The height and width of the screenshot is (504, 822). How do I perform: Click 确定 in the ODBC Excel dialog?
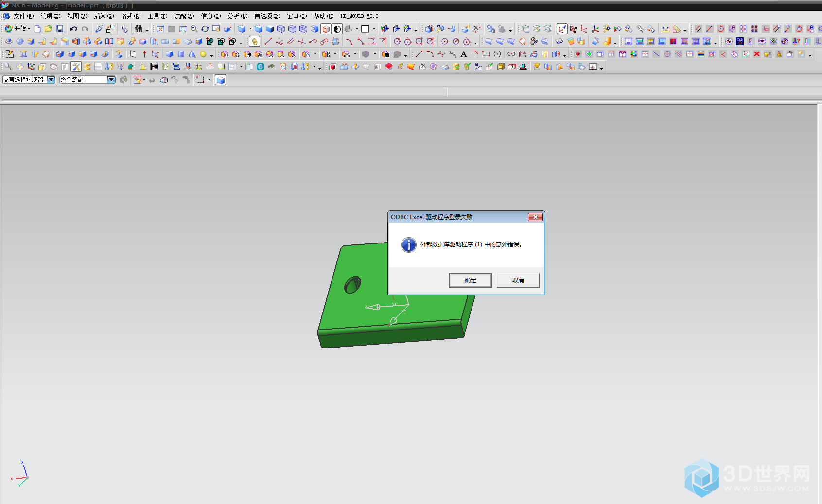point(470,280)
